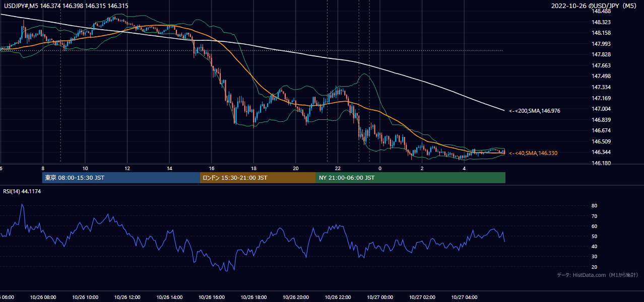The height and width of the screenshot is (302, 644).
Task: Click the hour tick 0 under price chart
Action: click(380, 168)
